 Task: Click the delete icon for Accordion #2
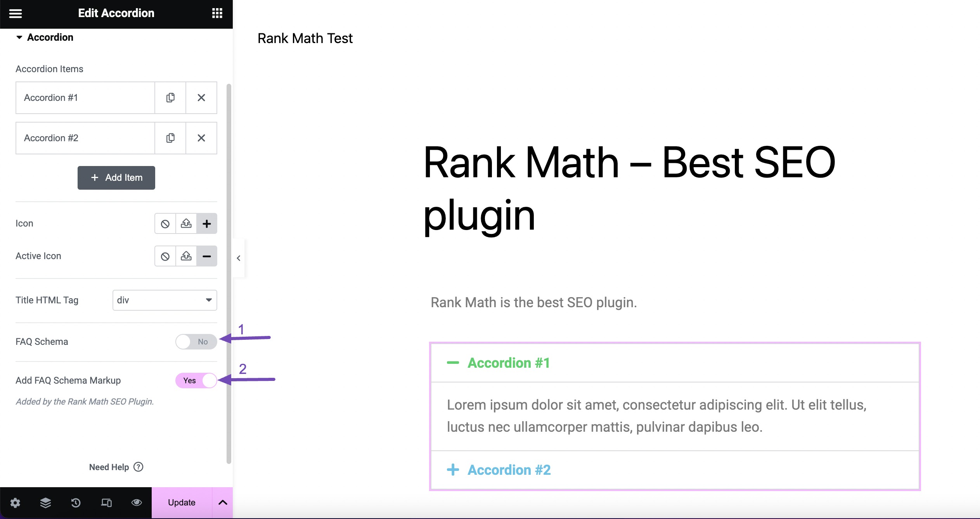(x=201, y=137)
